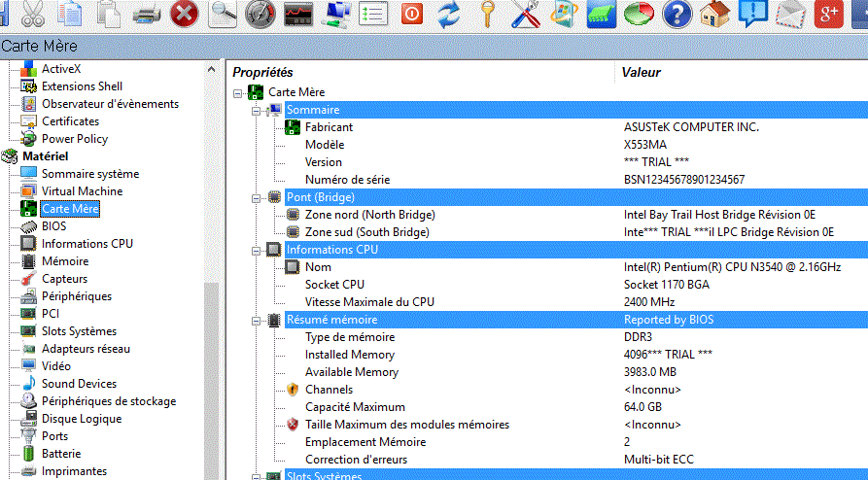Click the red power shutdown icon
Image resolution: width=868 pixels, height=480 pixels.
click(x=411, y=14)
